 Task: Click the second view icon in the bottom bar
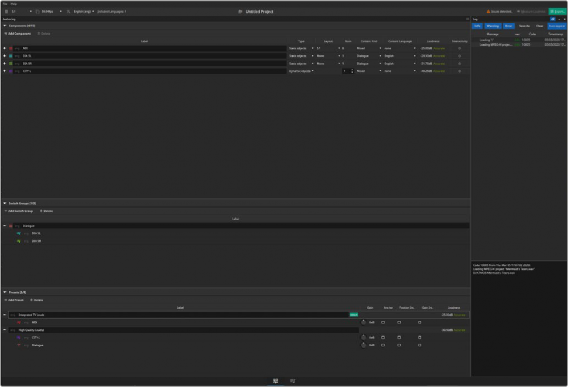click(292, 381)
